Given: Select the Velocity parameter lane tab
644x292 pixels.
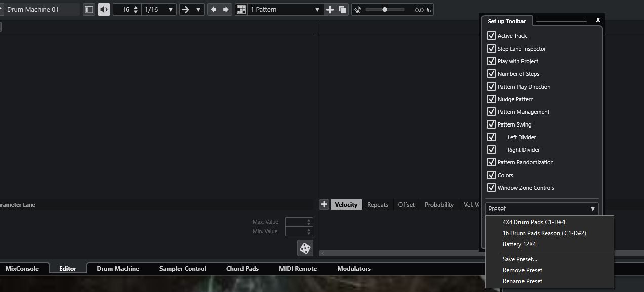Looking at the screenshot, I should (346, 204).
